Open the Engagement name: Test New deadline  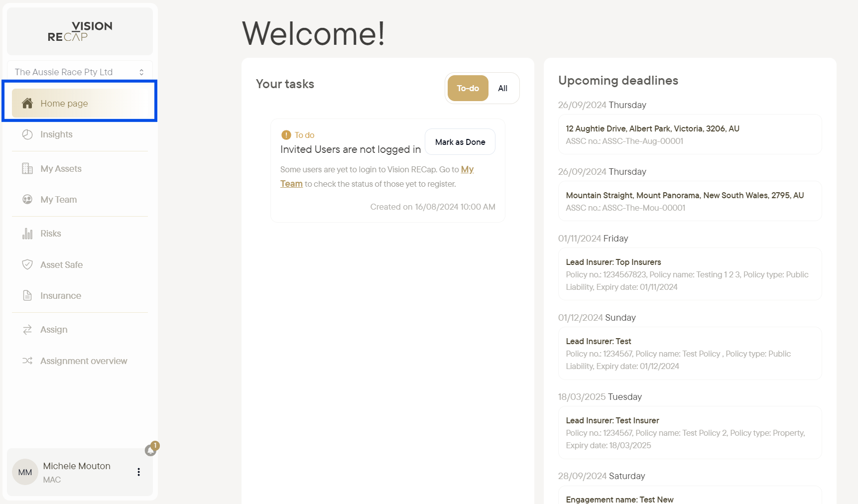click(x=690, y=496)
